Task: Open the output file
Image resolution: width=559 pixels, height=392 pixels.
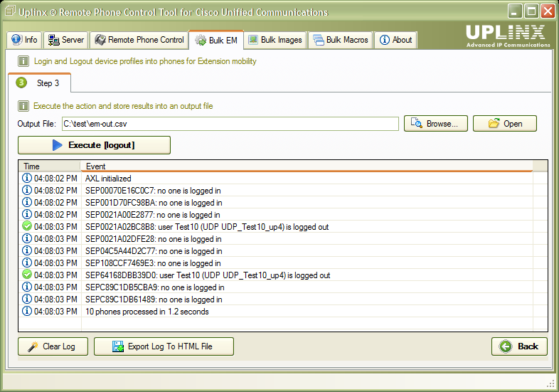Action: tap(505, 124)
